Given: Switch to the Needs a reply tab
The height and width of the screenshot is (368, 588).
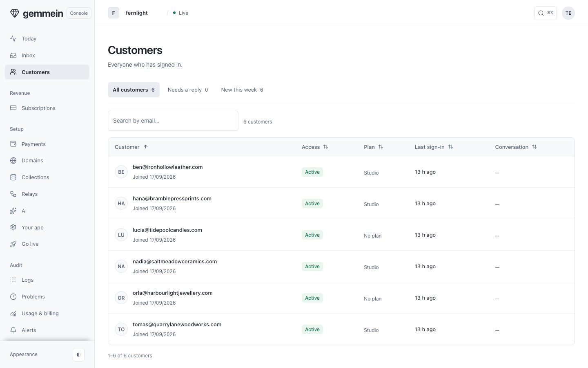Looking at the screenshot, I should 188,90.
